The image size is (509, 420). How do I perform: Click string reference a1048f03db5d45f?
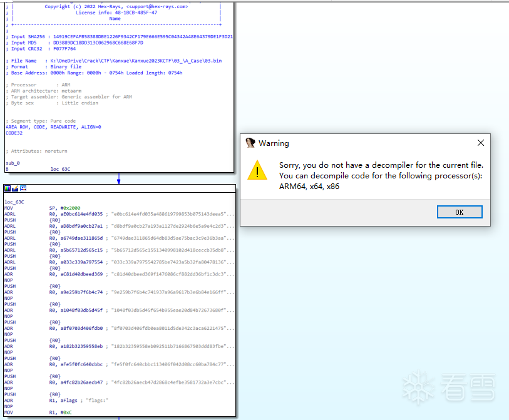[x=81, y=310]
